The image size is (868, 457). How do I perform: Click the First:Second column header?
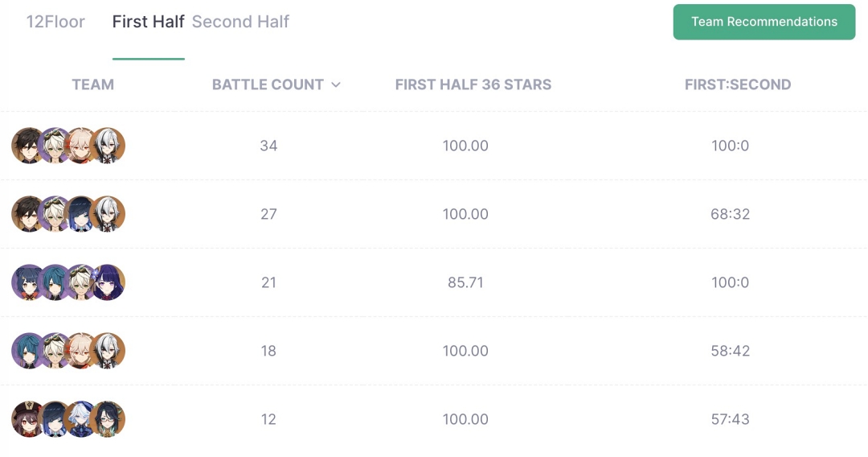[x=738, y=84]
